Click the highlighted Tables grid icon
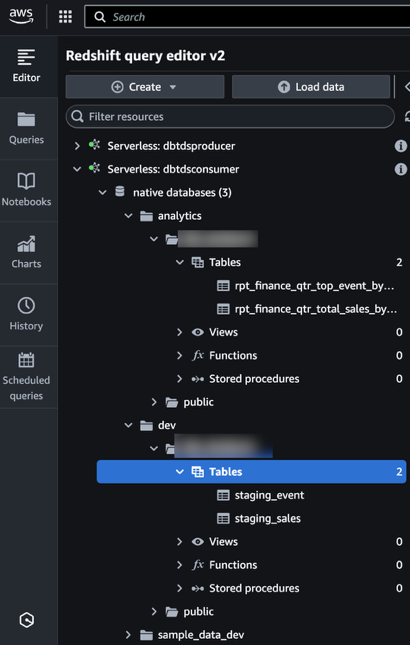Viewport: 410px width, 645px height. tap(198, 472)
